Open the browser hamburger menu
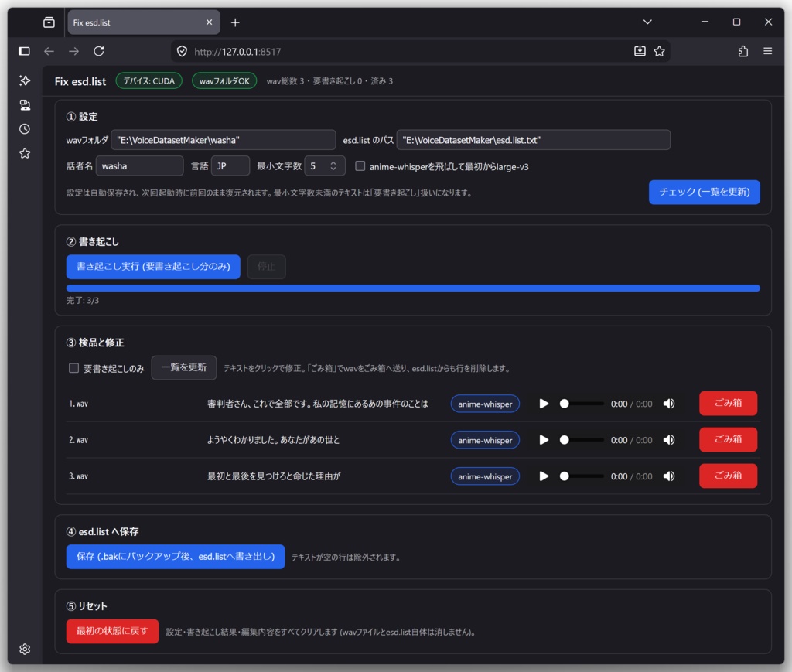Image resolution: width=792 pixels, height=672 pixels. (x=768, y=51)
